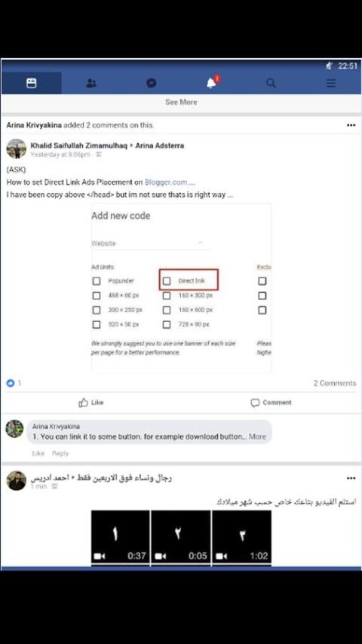Tick the Direct link checkbox

coord(167,281)
